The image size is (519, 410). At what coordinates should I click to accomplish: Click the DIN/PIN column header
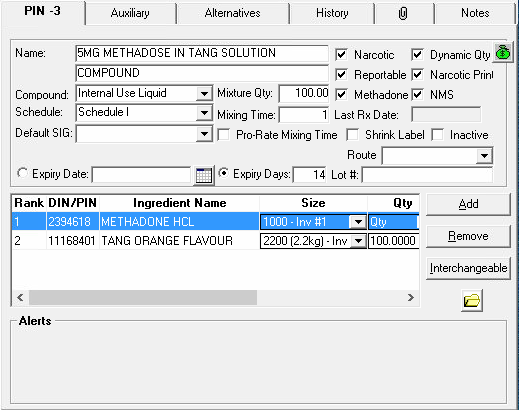point(73,203)
